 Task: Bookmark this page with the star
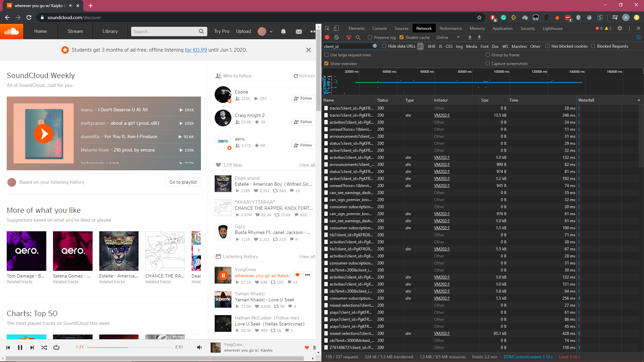(x=479, y=17)
